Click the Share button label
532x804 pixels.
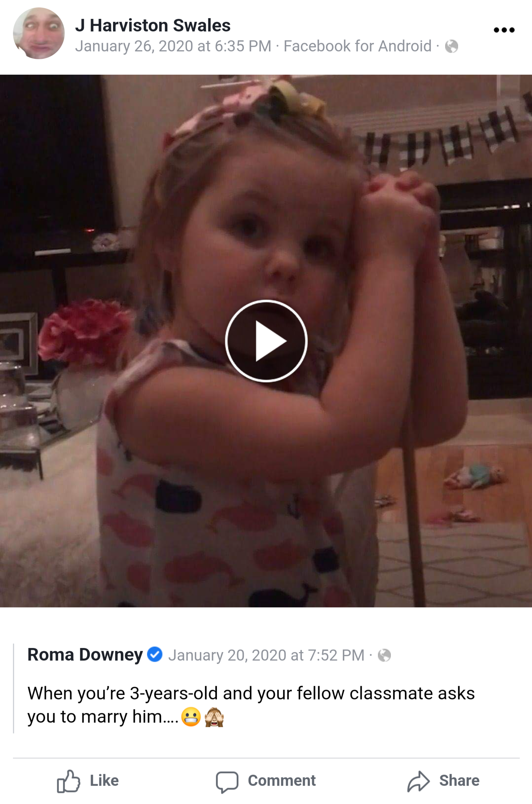click(x=459, y=781)
